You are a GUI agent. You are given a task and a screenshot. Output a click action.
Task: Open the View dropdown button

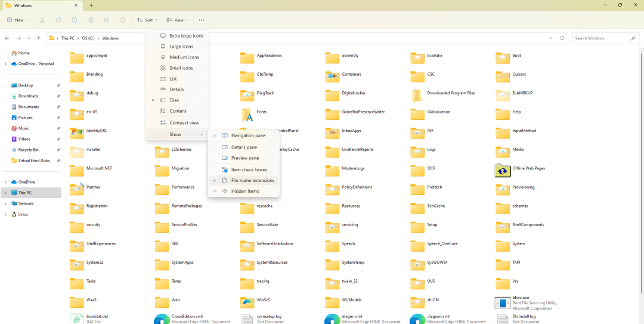coord(177,20)
